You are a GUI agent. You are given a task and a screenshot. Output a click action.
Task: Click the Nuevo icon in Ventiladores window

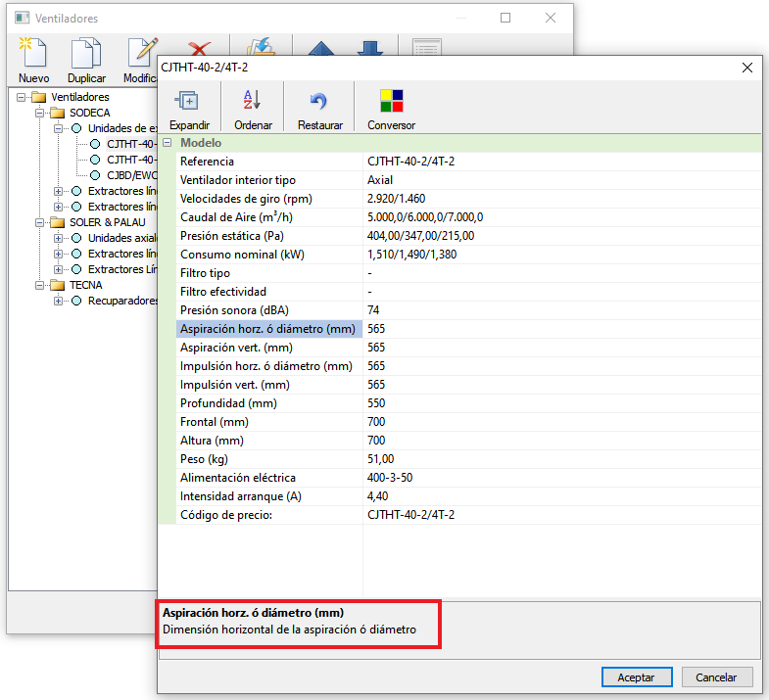point(33,52)
